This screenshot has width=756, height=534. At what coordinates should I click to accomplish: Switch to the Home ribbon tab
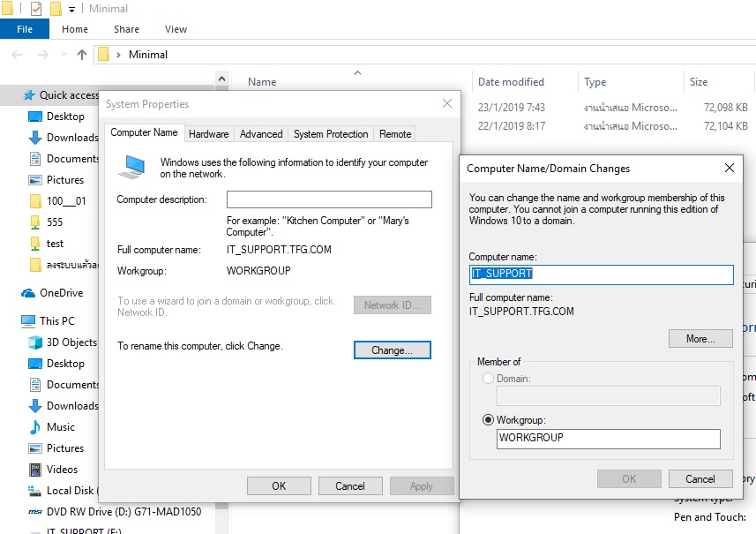pyautogui.click(x=75, y=29)
